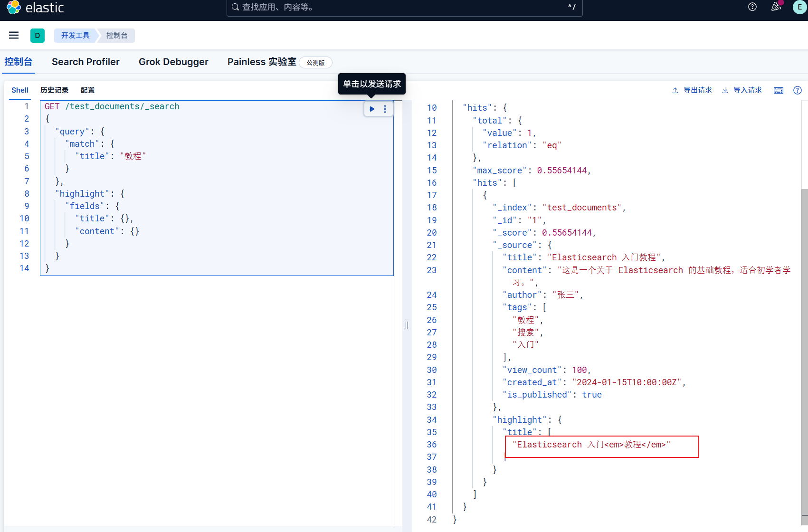This screenshot has width=808, height=532.
Task: Run the request with play button
Action: click(372, 109)
